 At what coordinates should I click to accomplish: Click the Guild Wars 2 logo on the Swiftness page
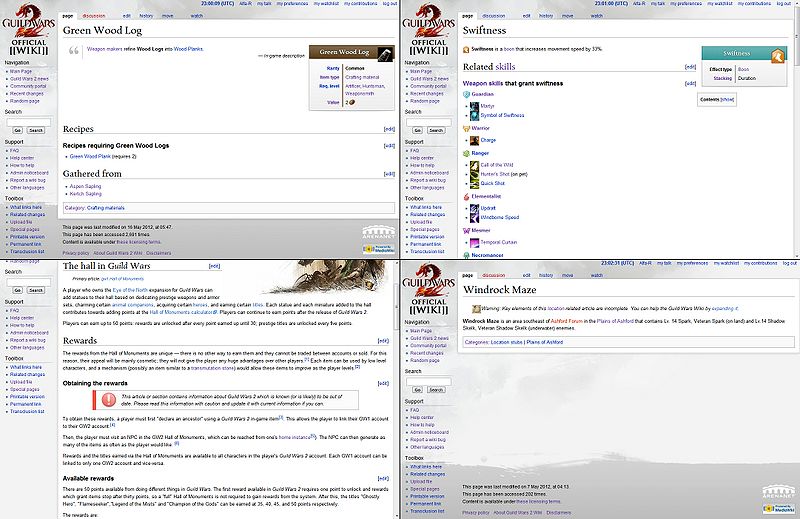point(429,30)
